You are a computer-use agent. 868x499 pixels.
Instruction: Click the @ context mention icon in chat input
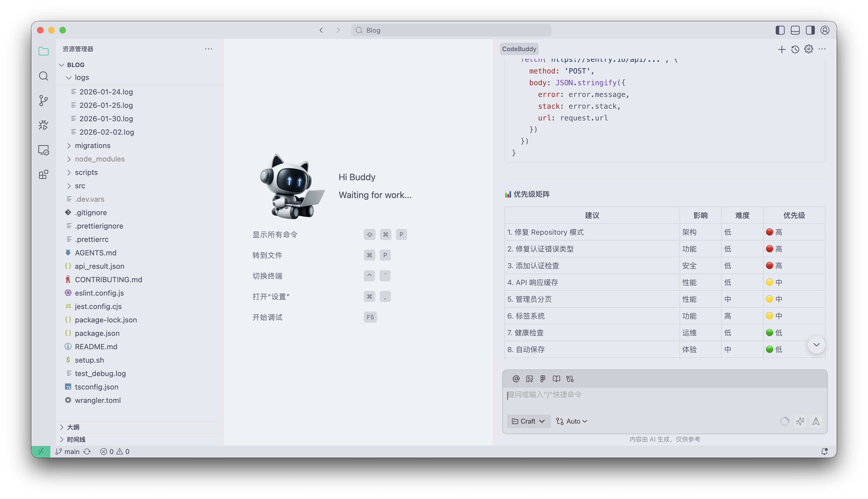click(x=516, y=379)
